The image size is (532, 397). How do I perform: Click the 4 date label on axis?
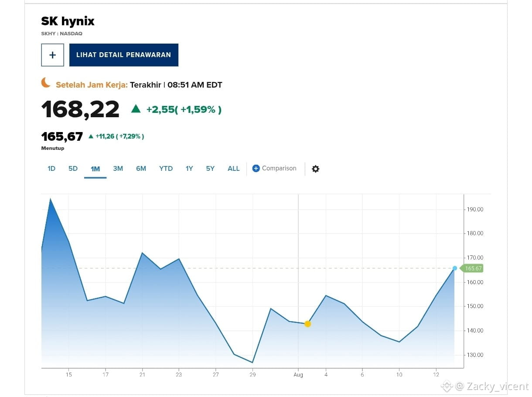[x=326, y=374]
